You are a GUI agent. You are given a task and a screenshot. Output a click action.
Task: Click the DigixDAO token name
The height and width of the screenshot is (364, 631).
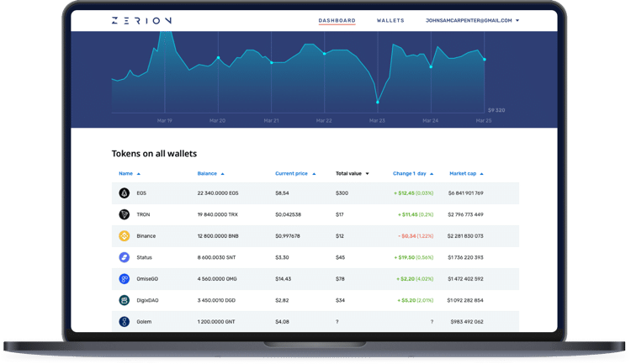point(148,300)
